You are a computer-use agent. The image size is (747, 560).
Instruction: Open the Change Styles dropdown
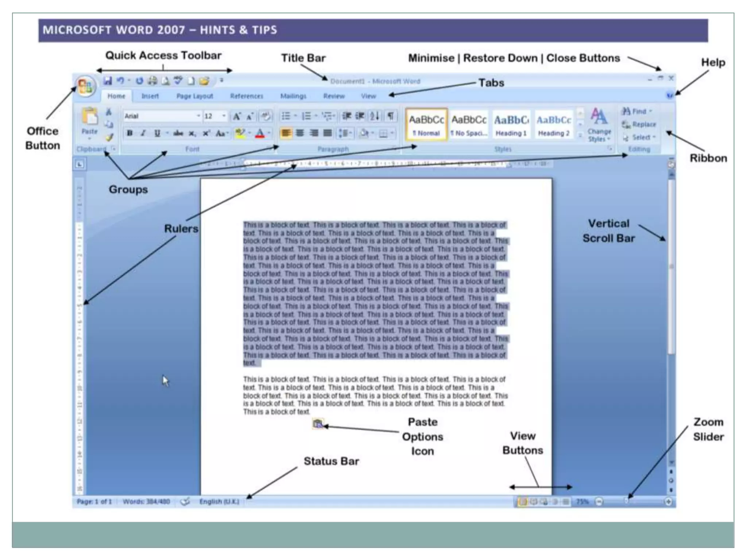599,125
